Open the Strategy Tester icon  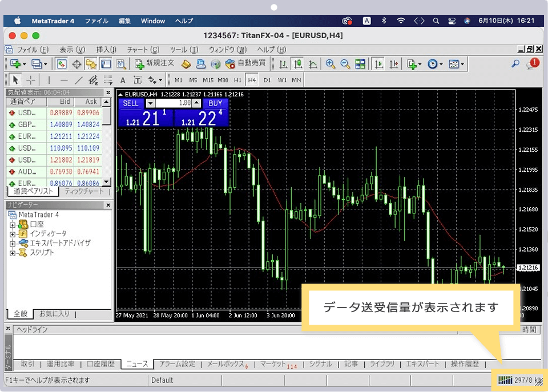pos(120,64)
